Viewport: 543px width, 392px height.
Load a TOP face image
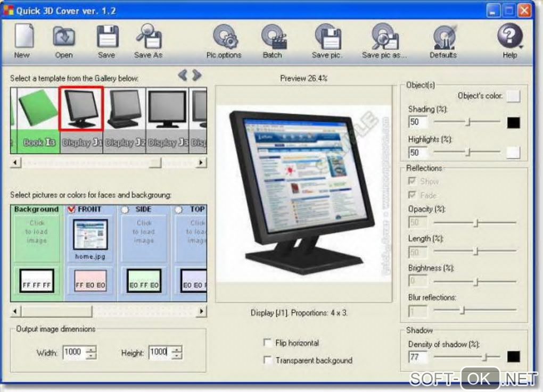click(191, 238)
